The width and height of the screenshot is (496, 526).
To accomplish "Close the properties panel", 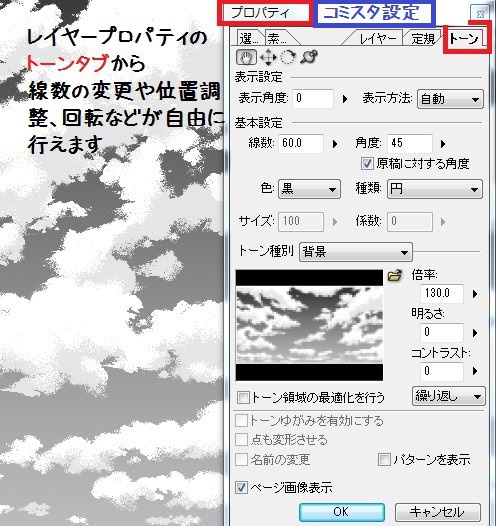I will pos(480,14).
